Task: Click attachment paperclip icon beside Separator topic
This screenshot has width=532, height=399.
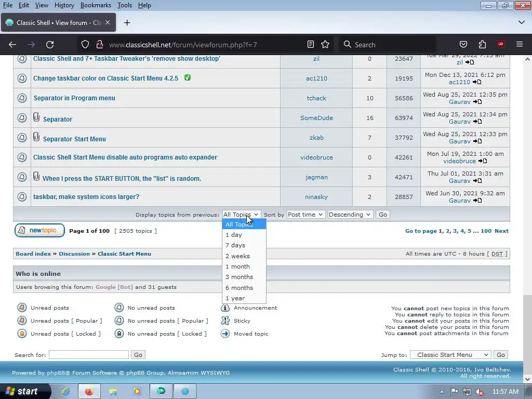Action: pyautogui.click(x=36, y=117)
